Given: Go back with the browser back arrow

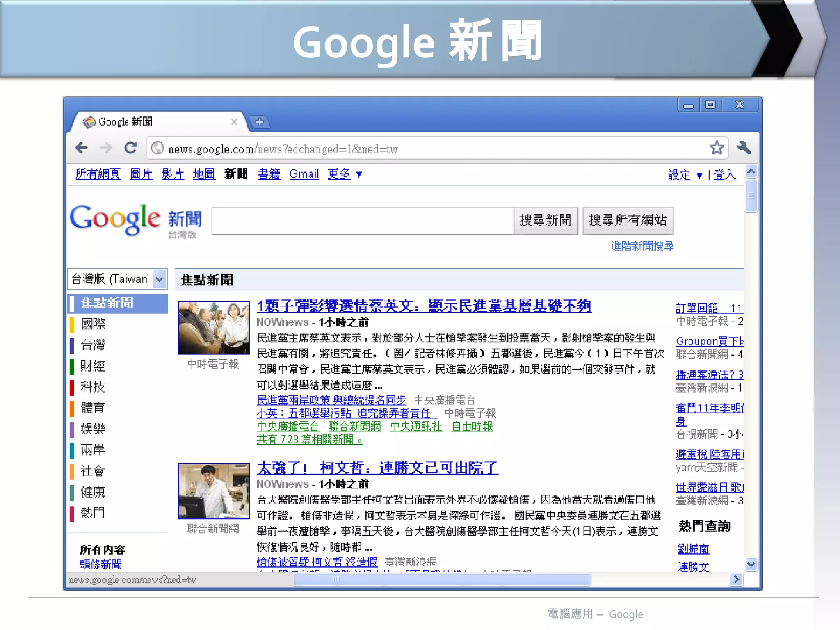Looking at the screenshot, I should pos(82,148).
